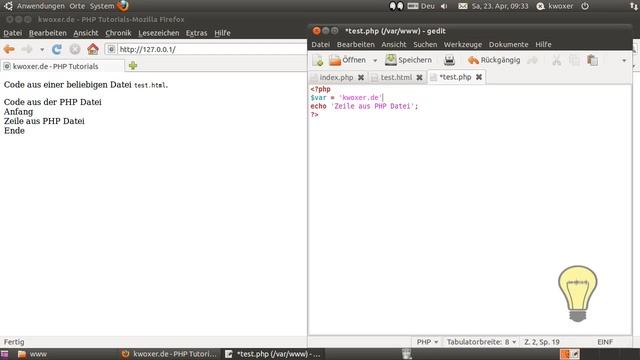The width and height of the screenshot is (640, 360).
Task: Open Firefox Hilfe menu
Action: [x=222, y=33]
